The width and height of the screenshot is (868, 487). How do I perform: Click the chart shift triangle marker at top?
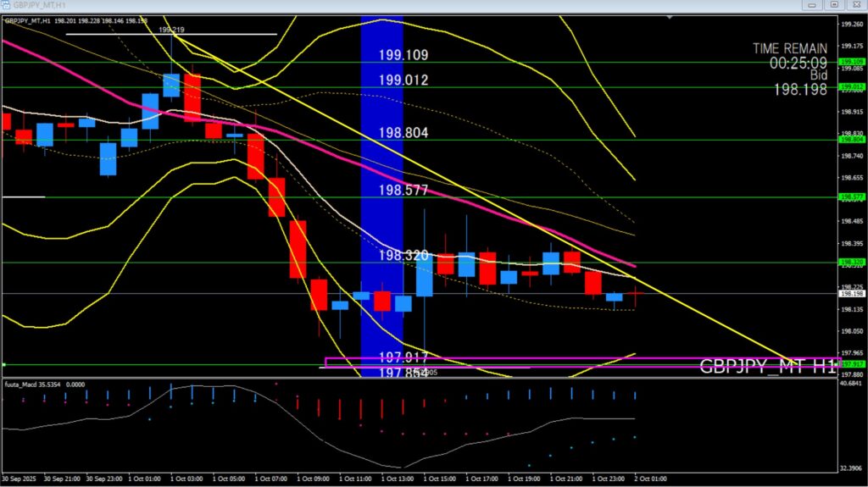[669, 18]
